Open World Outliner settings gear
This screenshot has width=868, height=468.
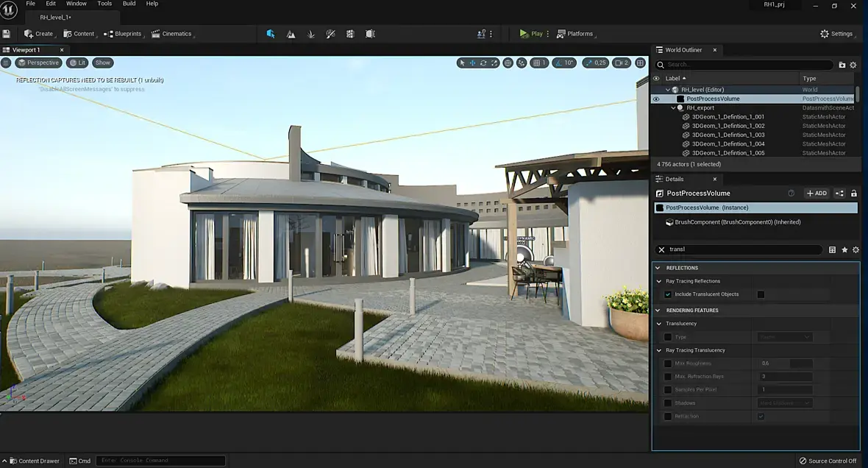pos(853,65)
